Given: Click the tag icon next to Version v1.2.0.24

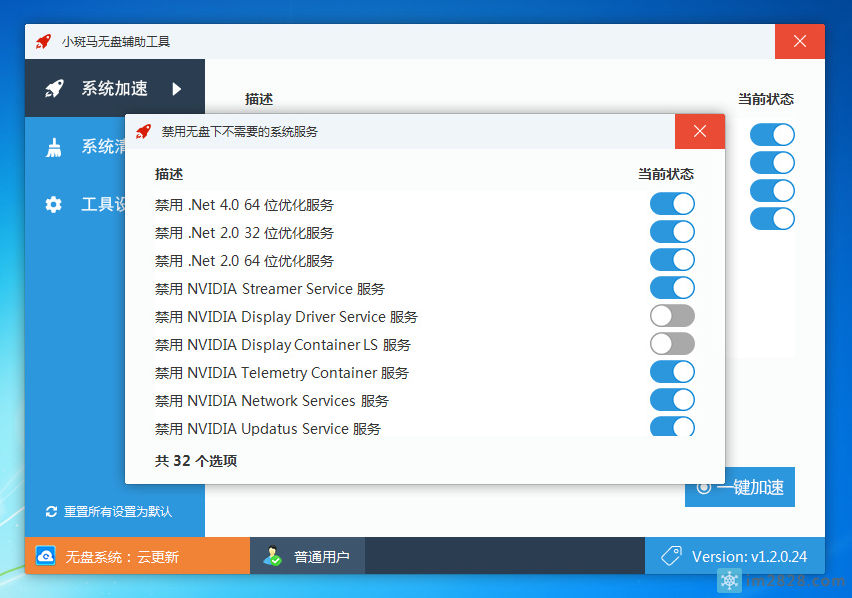Looking at the screenshot, I should coord(675,555).
